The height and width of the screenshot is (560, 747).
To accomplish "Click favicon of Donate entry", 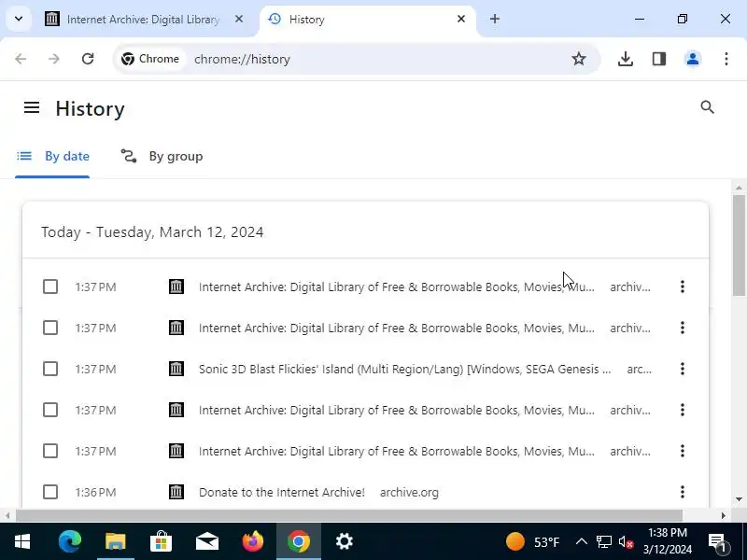I will coord(176,492).
